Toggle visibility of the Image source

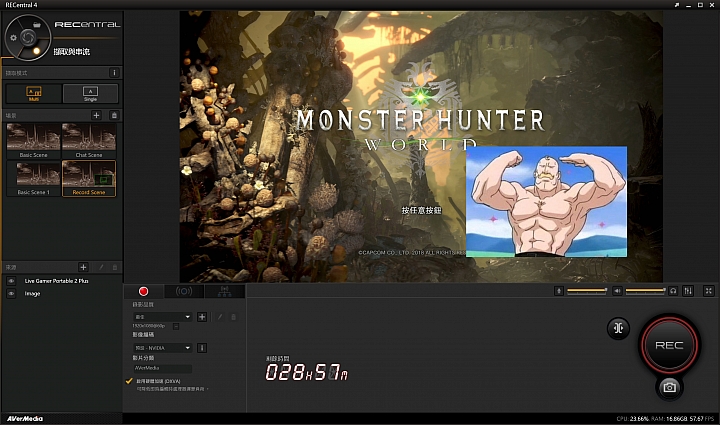point(11,293)
